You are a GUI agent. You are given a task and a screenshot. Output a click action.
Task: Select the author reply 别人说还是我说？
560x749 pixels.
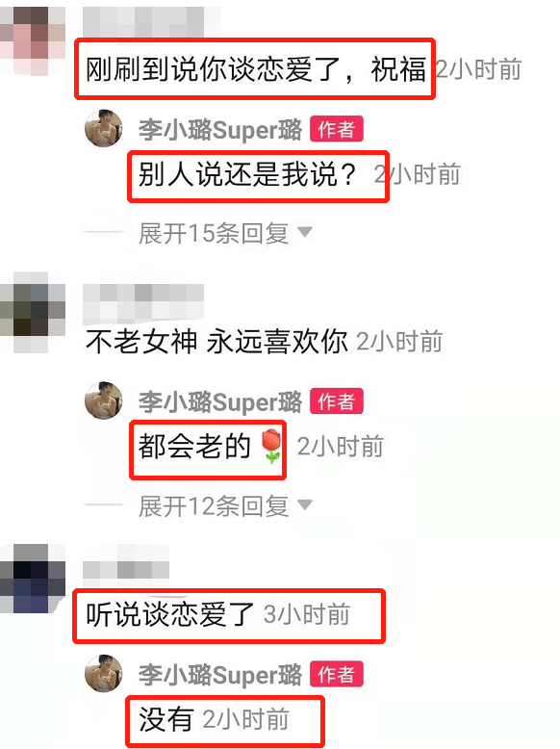247,174
